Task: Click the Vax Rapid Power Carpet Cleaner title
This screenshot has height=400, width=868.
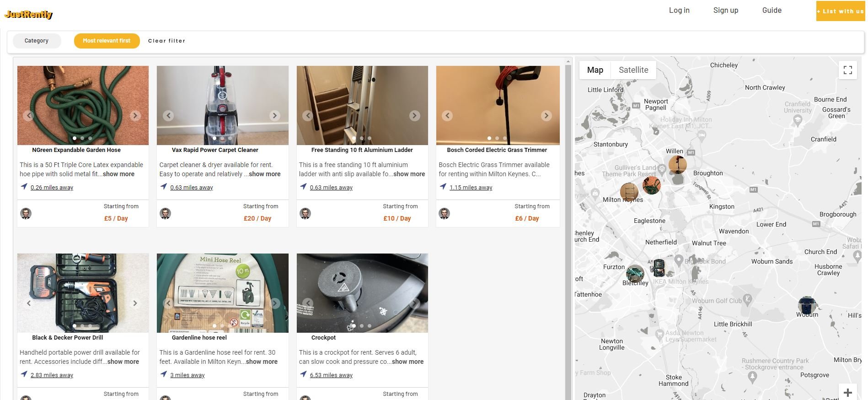Action: pyautogui.click(x=215, y=150)
